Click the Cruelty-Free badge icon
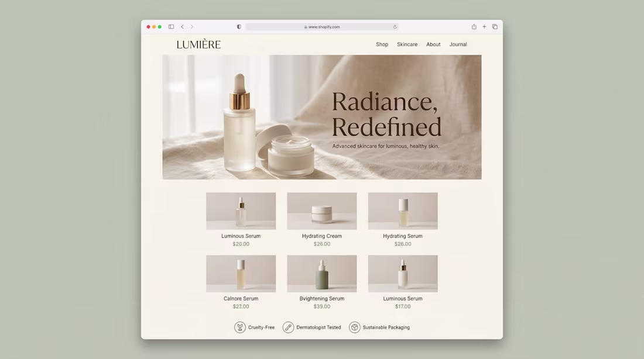Viewport: 644px width, 359px height. point(240,327)
